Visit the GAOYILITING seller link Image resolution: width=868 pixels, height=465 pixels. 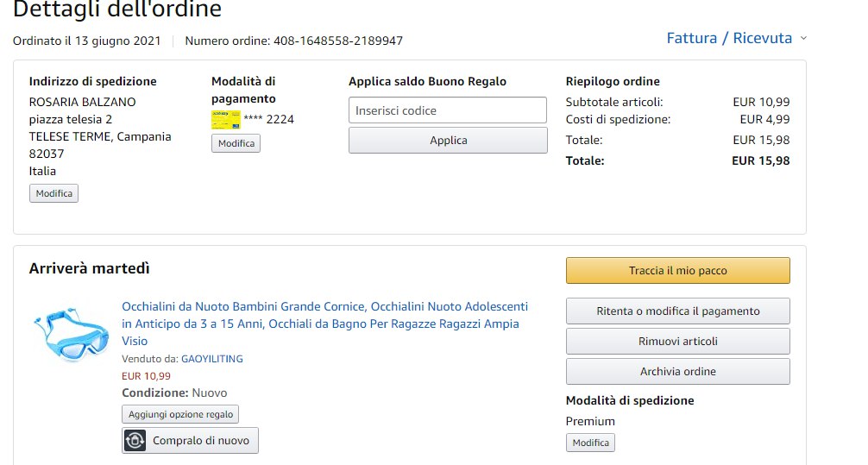tap(211, 359)
